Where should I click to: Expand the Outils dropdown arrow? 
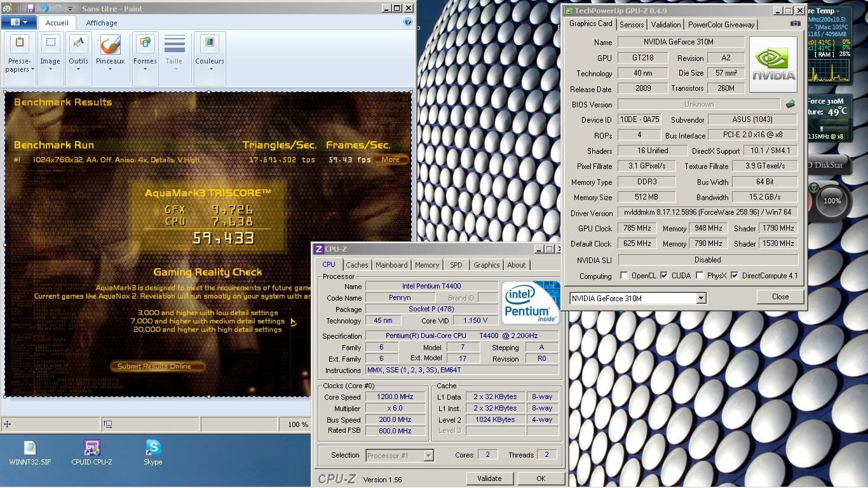[x=78, y=69]
